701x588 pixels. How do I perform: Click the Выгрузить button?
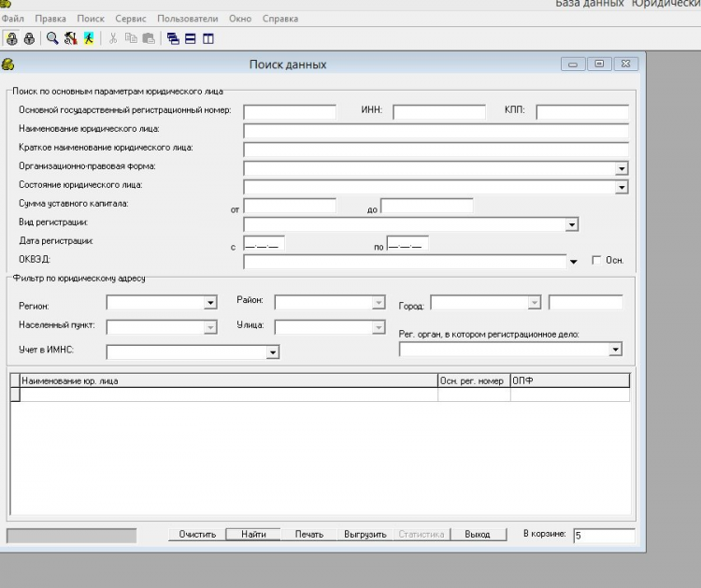click(365, 535)
